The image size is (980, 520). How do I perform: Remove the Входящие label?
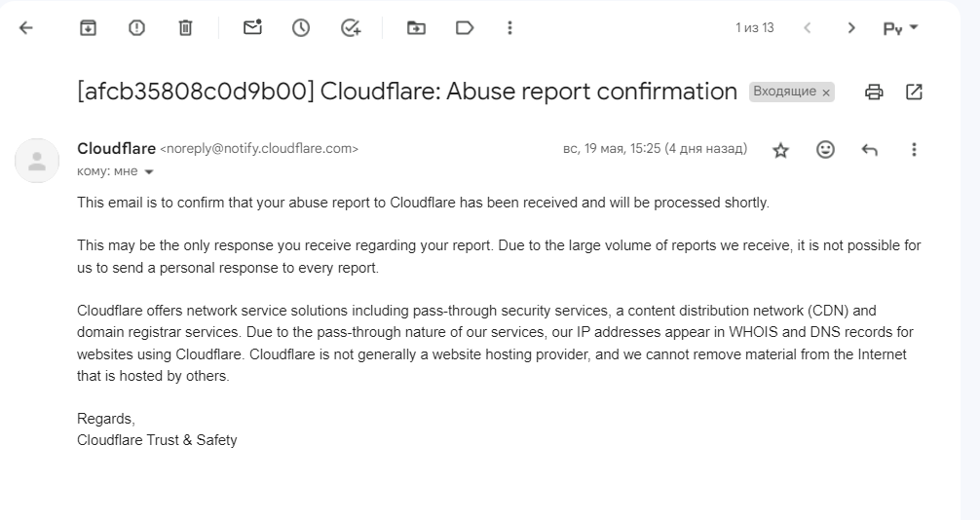[x=826, y=93]
